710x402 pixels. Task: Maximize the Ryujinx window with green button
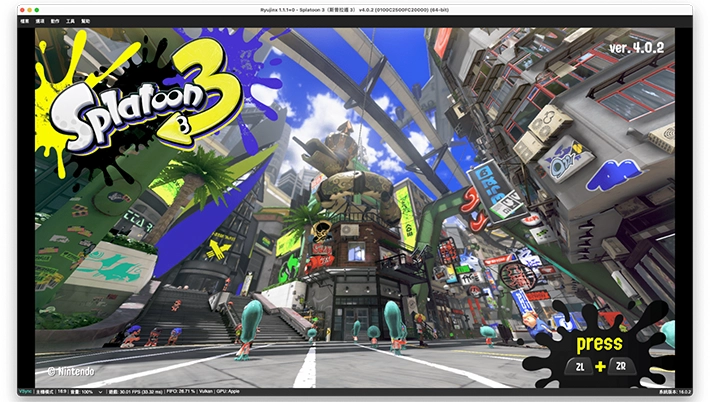(x=37, y=10)
